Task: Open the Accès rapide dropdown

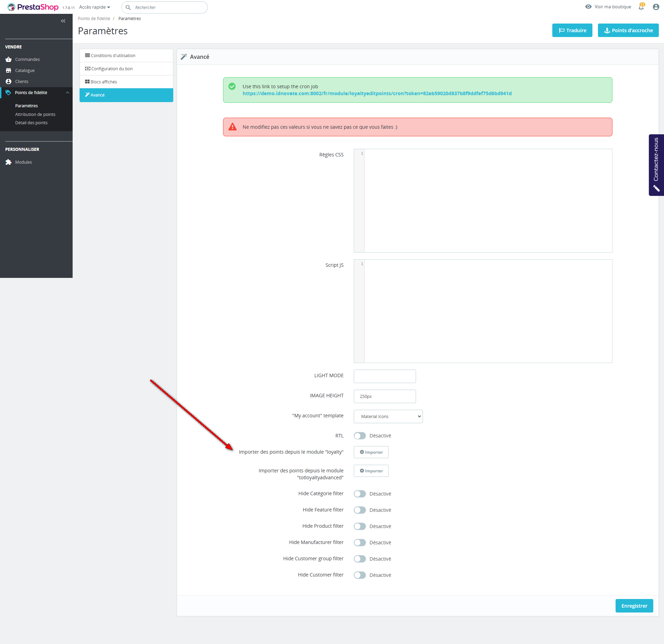Action: coord(94,7)
